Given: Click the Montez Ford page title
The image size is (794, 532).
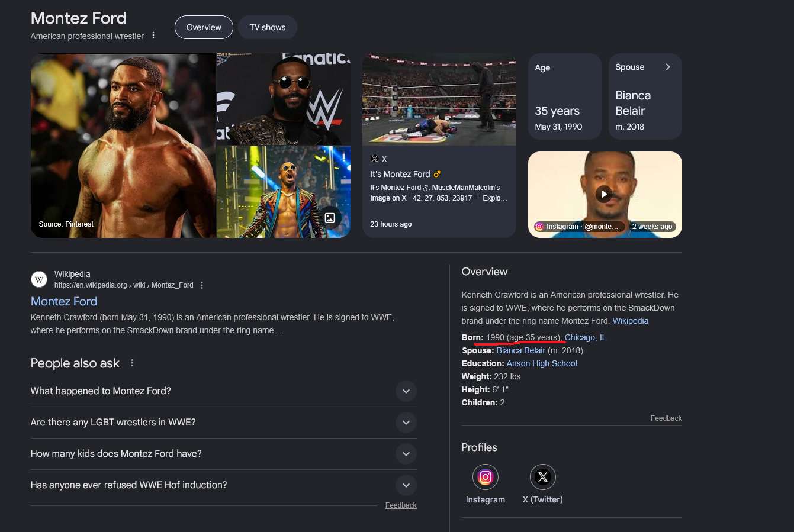Looking at the screenshot, I should pos(79,18).
